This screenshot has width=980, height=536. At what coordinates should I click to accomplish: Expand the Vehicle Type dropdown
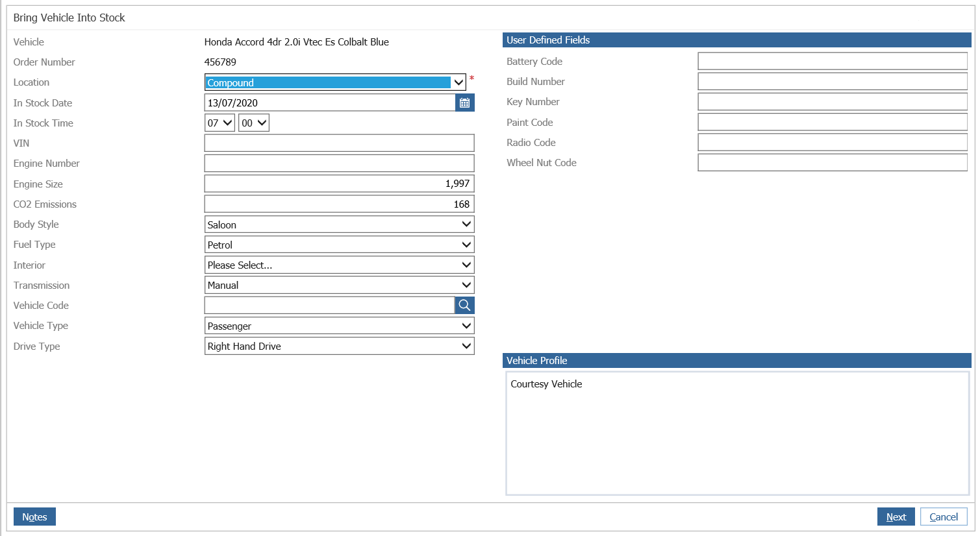click(339, 326)
